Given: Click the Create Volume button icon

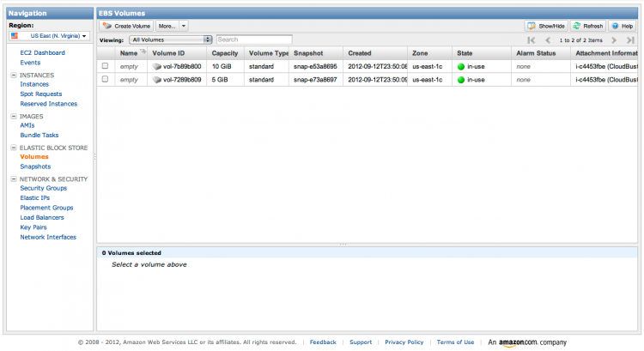Looking at the screenshot, I should click(107, 26).
